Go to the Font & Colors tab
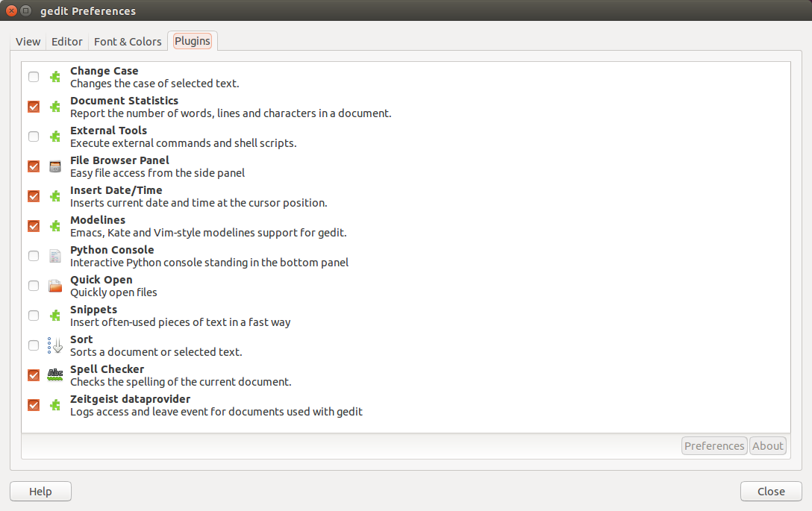Image resolution: width=812 pixels, height=511 pixels. tap(128, 42)
